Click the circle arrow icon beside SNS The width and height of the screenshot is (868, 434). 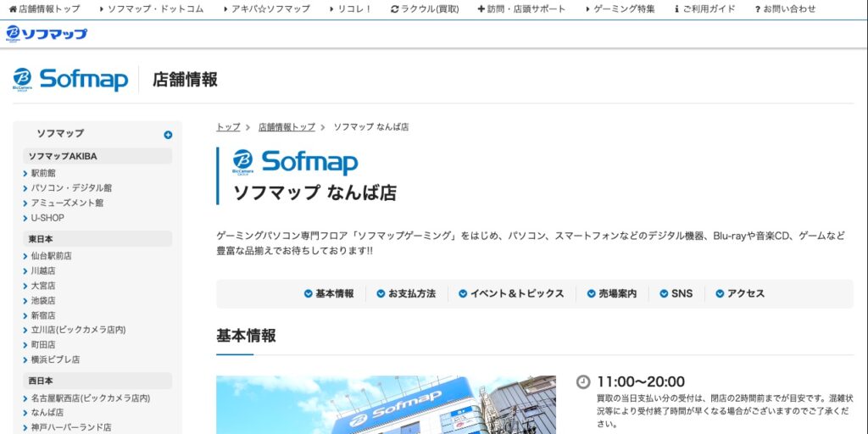664,294
